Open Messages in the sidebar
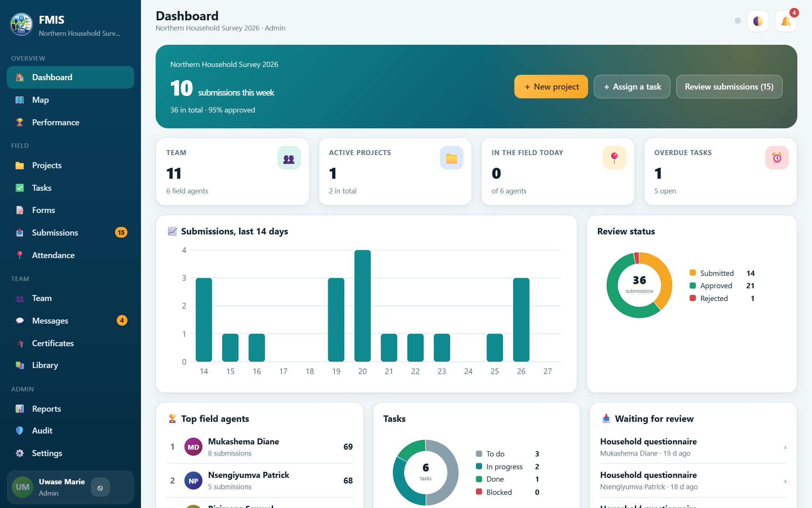Image resolution: width=812 pixels, height=508 pixels. pyautogui.click(x=70, y=321)
